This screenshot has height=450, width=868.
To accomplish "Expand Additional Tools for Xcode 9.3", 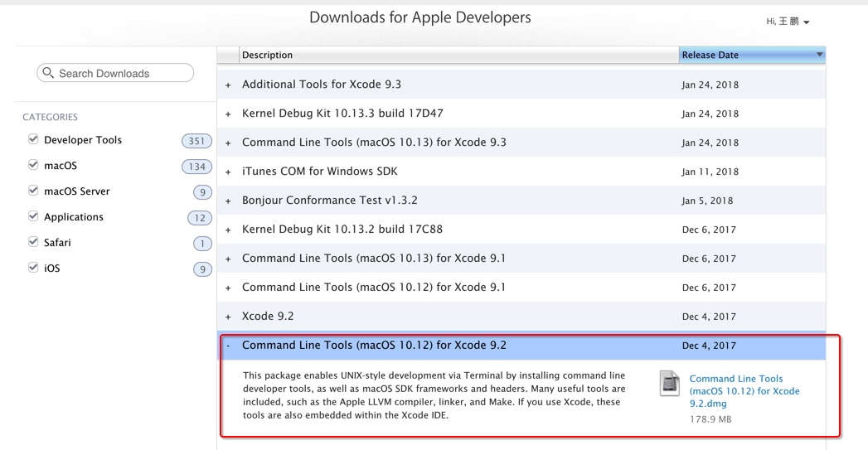I will [x=228, y=85].
